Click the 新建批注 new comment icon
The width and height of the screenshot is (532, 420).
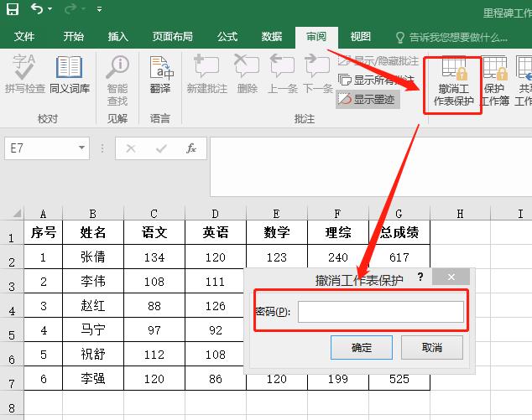[x=206, y=74]
